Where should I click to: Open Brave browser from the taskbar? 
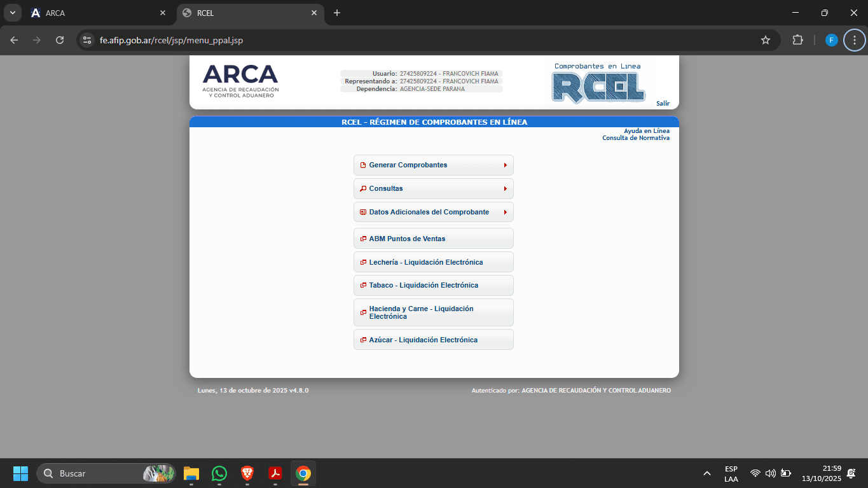[x=247, y=473]
